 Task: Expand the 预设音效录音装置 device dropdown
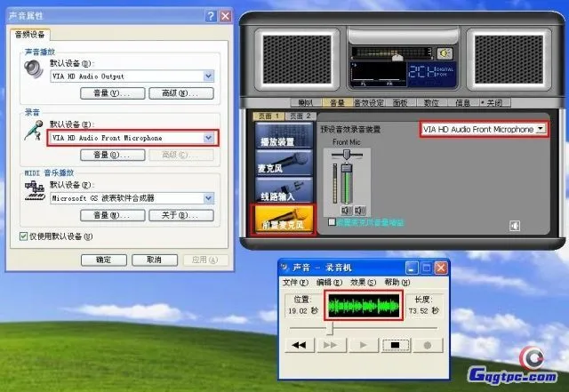coord(541,129)
